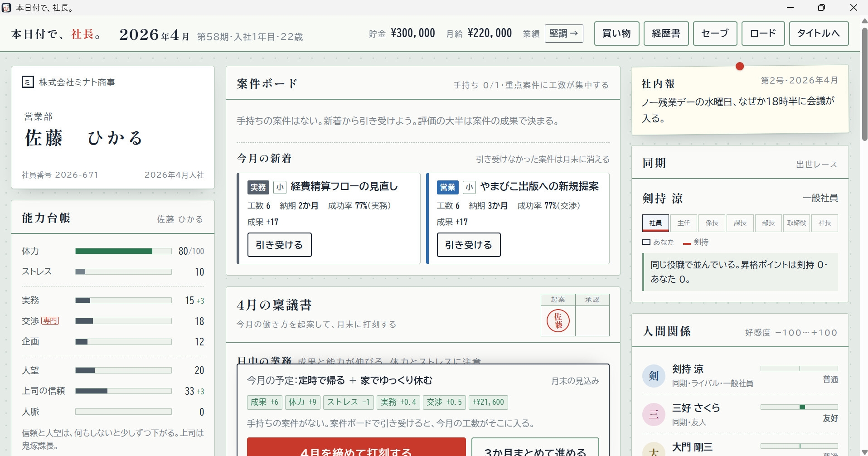
Task: Select the 社長 rank step
Action: 824,223
